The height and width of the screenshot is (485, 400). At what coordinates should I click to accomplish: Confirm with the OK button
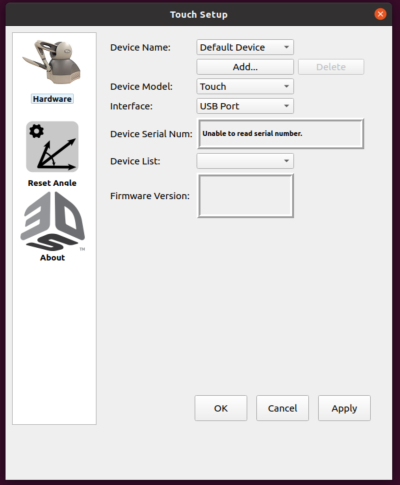point(221,408)
